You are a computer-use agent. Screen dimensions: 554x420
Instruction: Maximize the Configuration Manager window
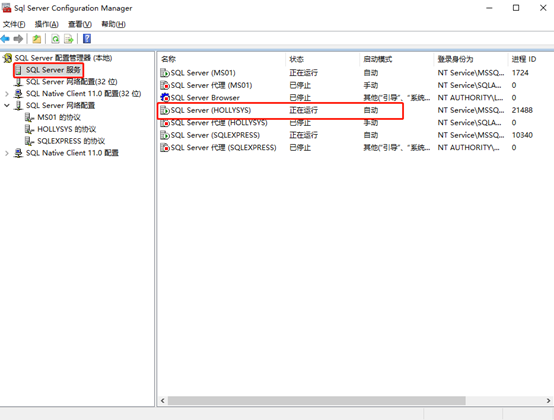coord(516,8)
